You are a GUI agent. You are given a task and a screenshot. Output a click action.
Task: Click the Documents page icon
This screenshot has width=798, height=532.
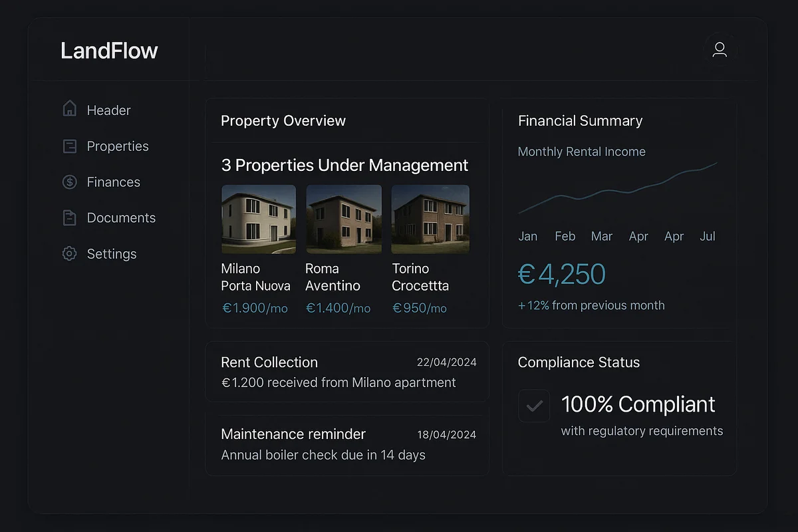(69, 217)
